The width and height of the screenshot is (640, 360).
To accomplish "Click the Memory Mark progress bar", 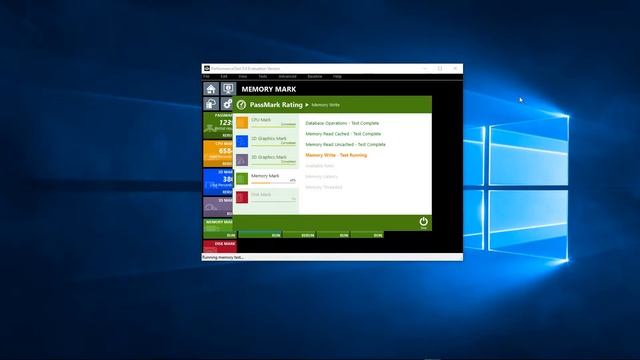I will click(x=273, y=183).
